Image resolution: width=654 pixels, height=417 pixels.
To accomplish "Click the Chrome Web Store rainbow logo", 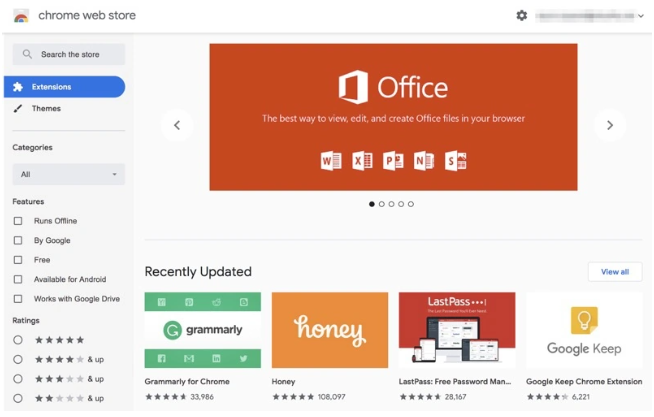I will pos(21,16).
